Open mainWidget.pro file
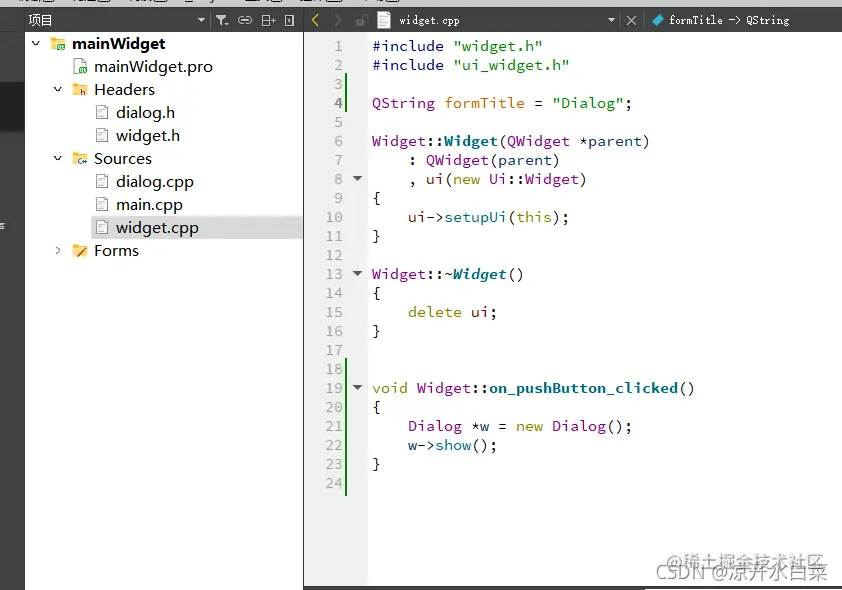842x590 pixels. pos(153,67)
